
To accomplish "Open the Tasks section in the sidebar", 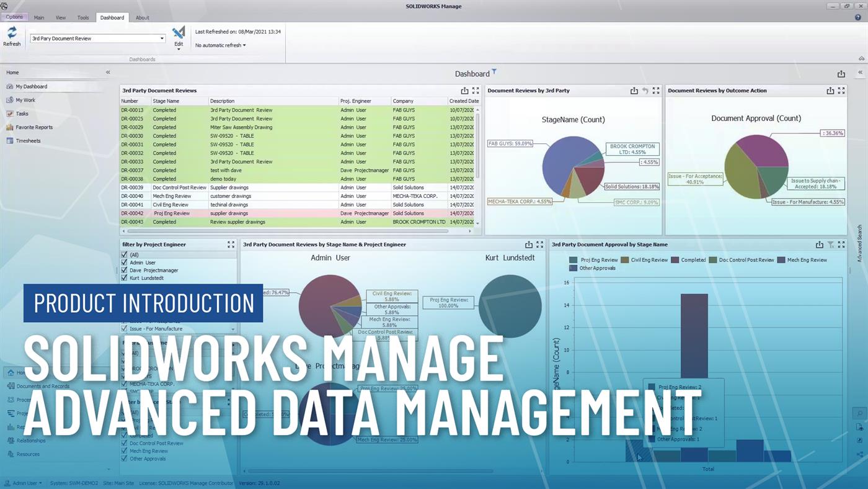I will click(21, 113).
